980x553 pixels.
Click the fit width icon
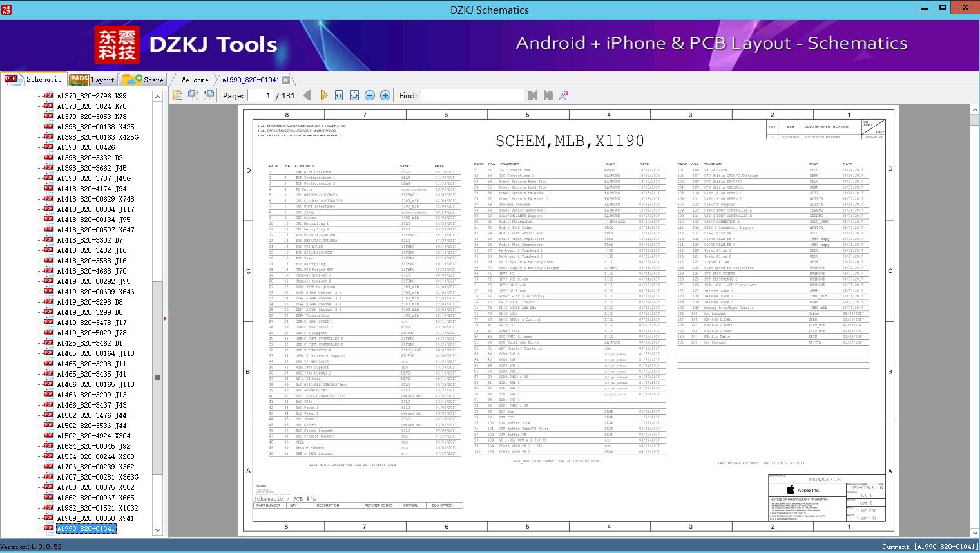[x=339, y=95]
